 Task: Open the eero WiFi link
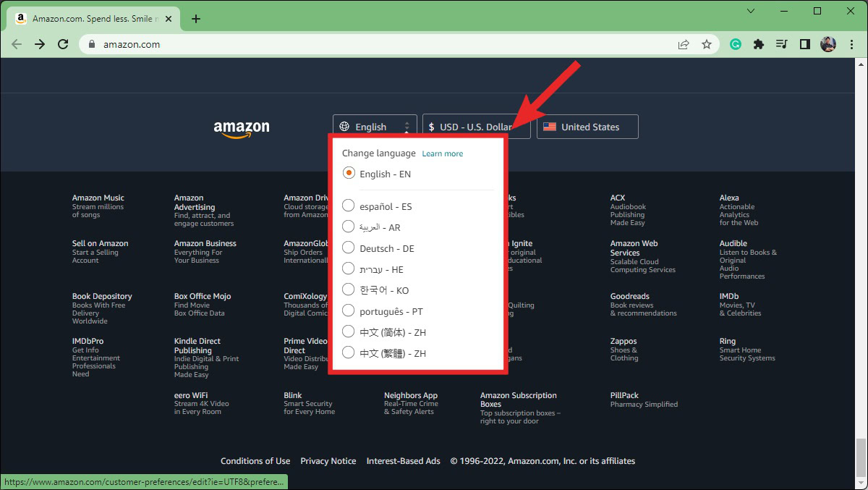click(x=201, y=404)
